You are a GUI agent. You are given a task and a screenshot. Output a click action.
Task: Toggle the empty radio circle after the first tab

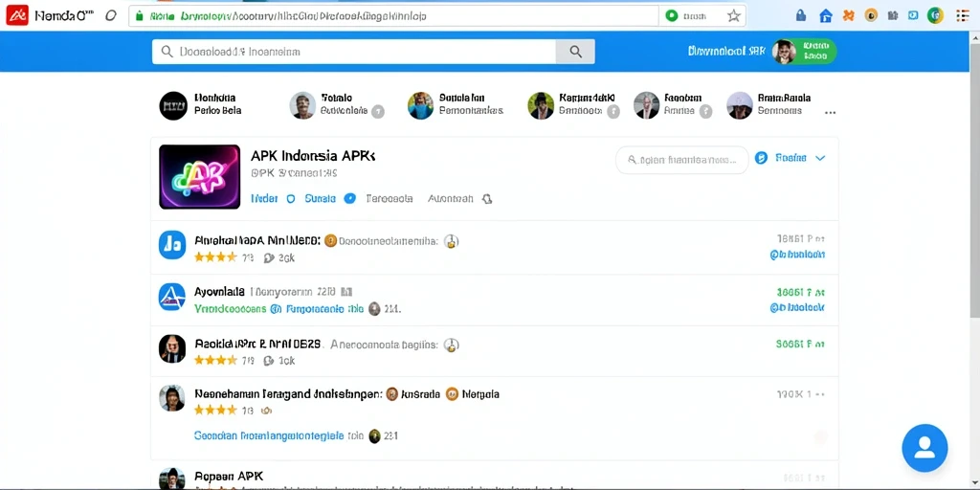pyautogui.click(x=290, y=199)
